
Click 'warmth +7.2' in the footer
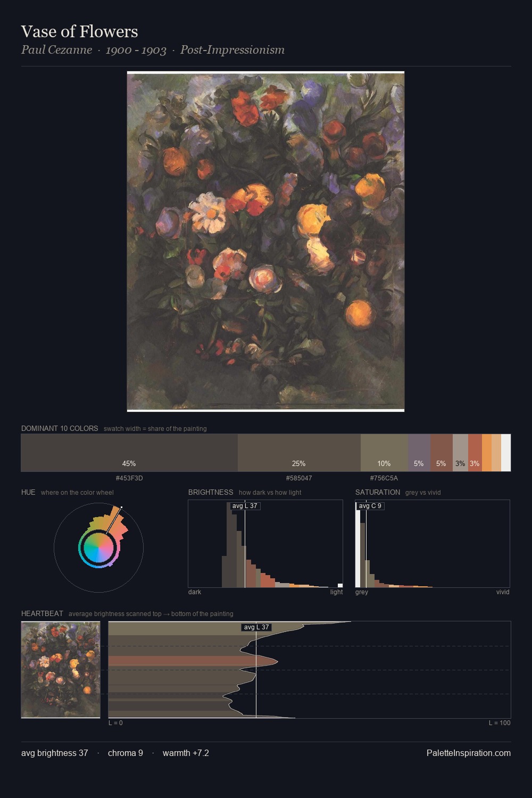point(186,753)
